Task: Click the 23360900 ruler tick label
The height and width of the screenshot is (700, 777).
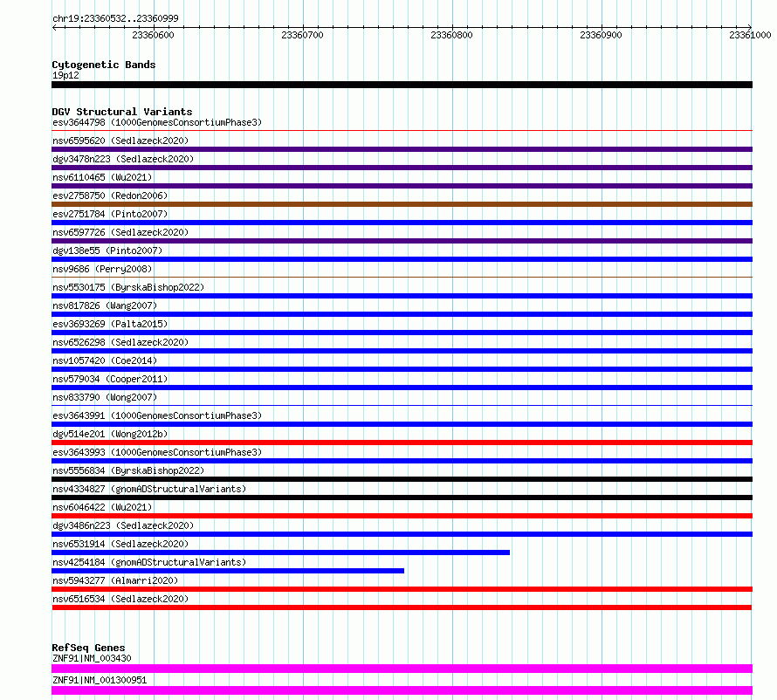Action: click(x=601, y=35)
